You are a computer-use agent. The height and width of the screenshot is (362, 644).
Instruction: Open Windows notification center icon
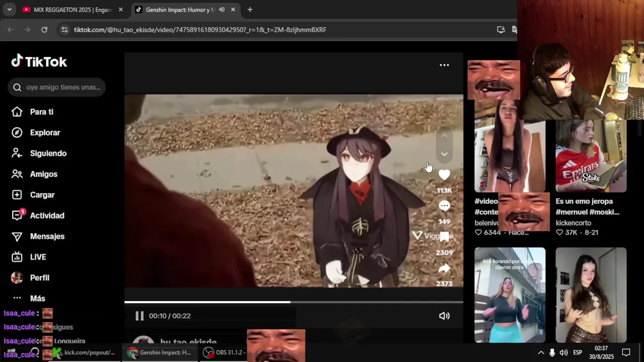[x=626, y=352]
